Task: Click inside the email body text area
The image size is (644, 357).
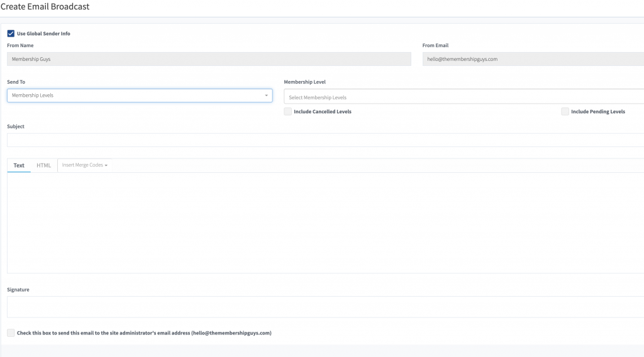Action: (x=326, y=223)
